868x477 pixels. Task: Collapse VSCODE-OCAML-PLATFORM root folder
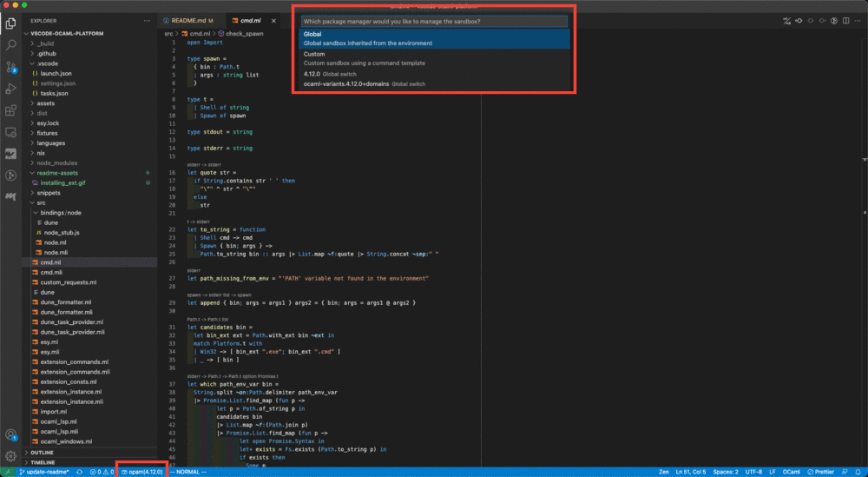tap(89, 33)
